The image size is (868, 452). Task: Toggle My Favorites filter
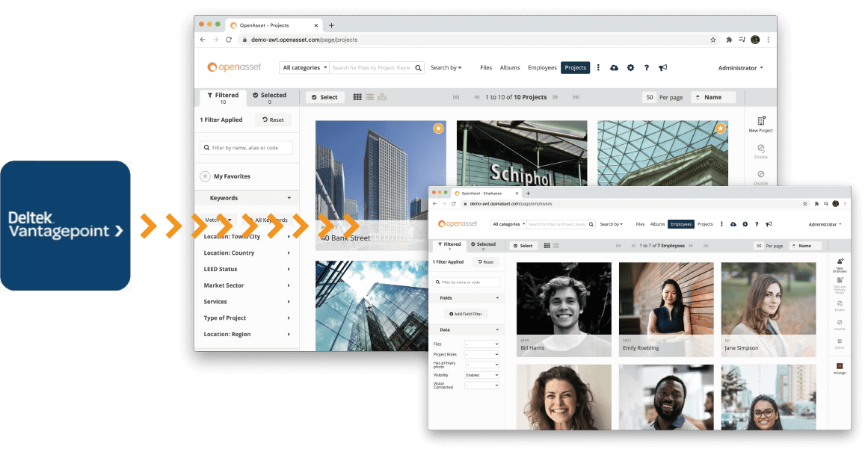pos(225,176)
